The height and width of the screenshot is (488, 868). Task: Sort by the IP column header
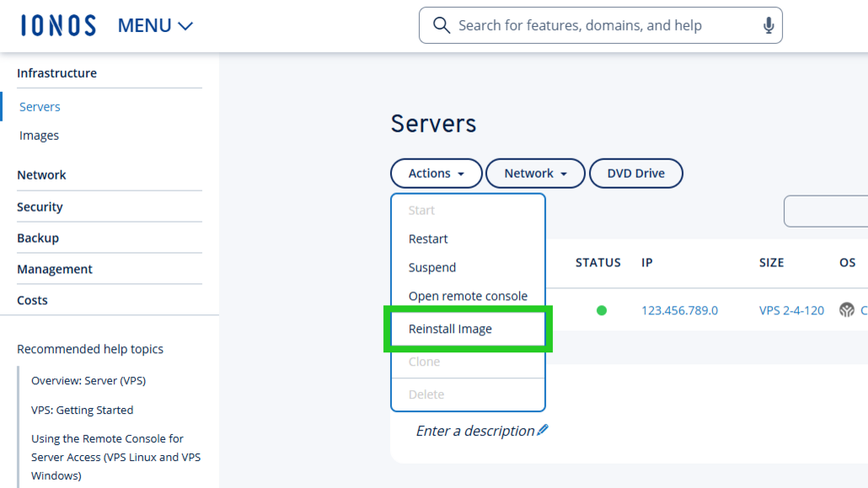coord(647,263)
